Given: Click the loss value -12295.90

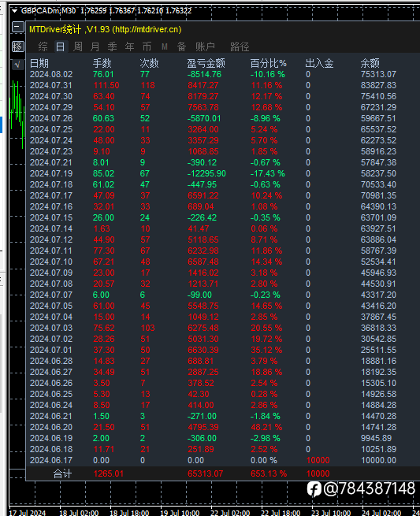Looking at the screenshot, I should pyautogui.click(x=206, y=174).
